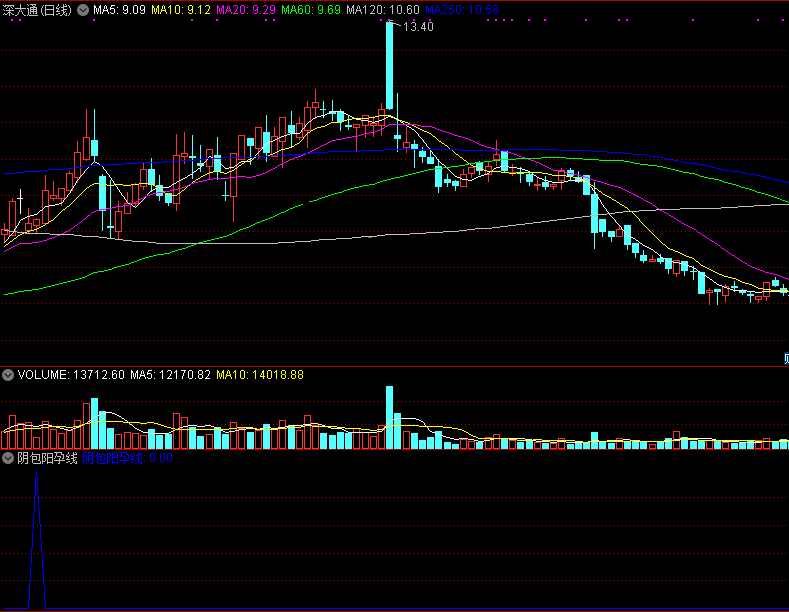
Task: Select the magenta MA20: 9.29 label
Action: coord(246,10)
